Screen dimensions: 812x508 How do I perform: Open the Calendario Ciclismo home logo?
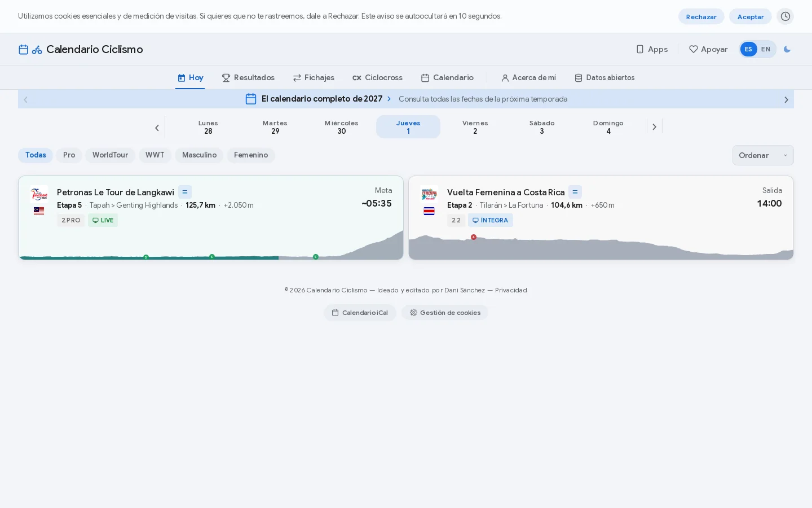click(81, 49)
